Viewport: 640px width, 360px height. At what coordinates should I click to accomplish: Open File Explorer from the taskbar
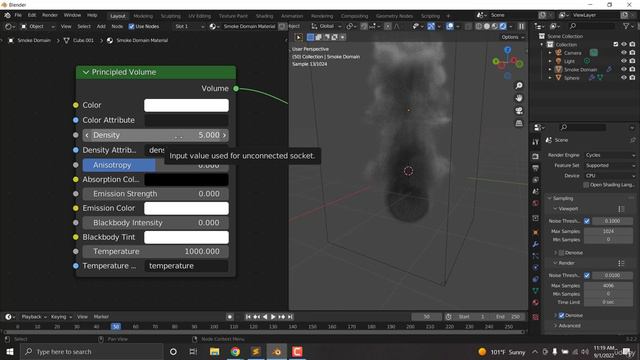coord(214,351)
